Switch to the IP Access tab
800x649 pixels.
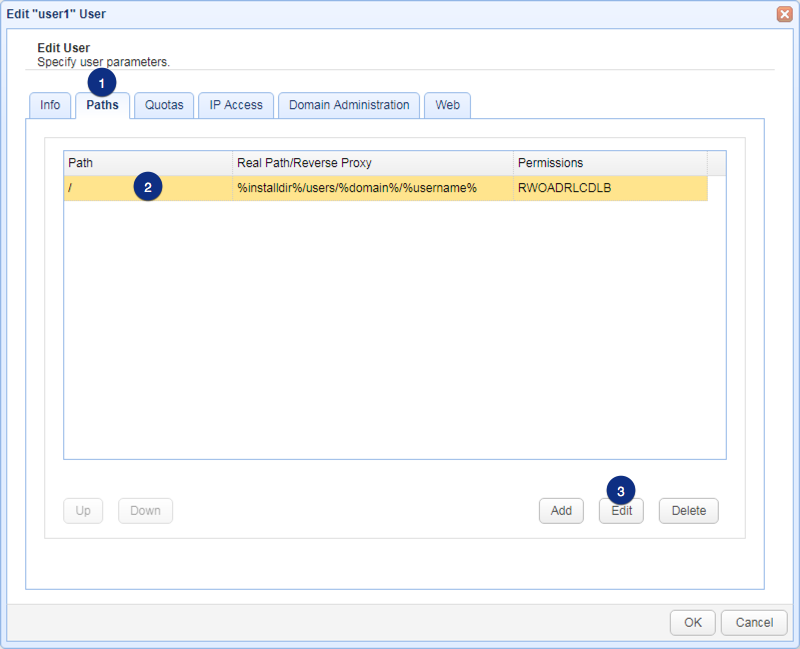[235, 105]
